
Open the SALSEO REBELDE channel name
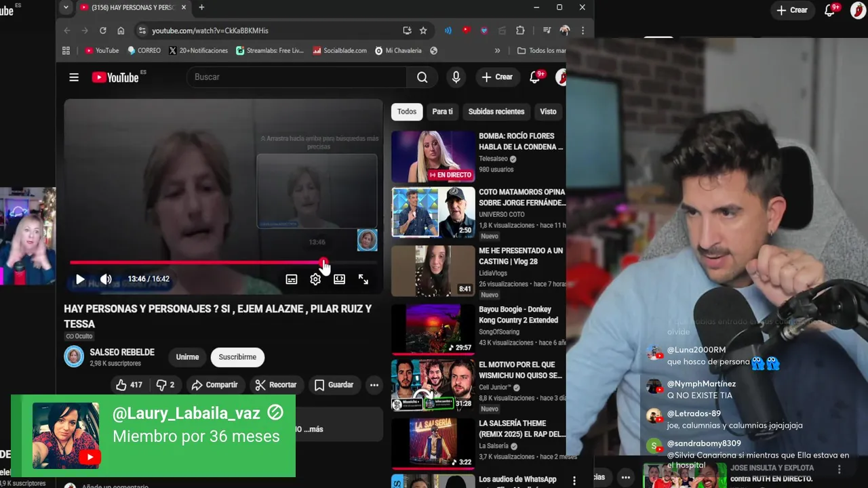122,352
